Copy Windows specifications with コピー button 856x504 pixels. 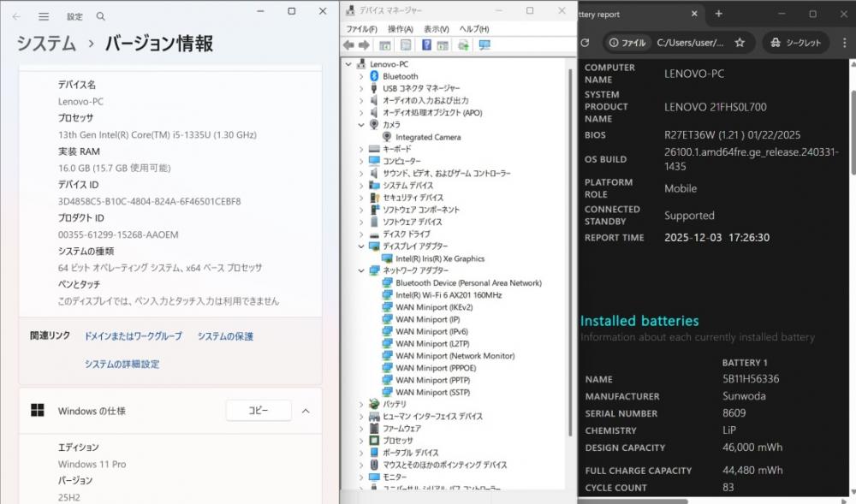(259, 410)
